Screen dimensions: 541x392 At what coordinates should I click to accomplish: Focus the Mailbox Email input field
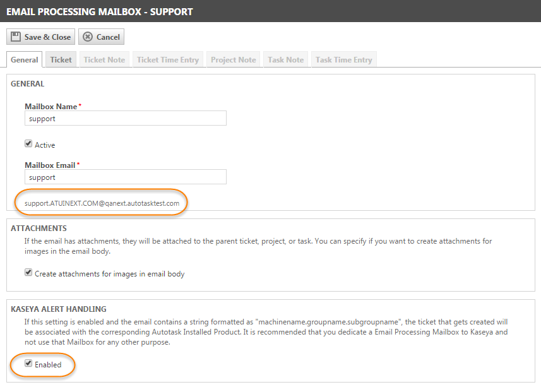(125, 177)
